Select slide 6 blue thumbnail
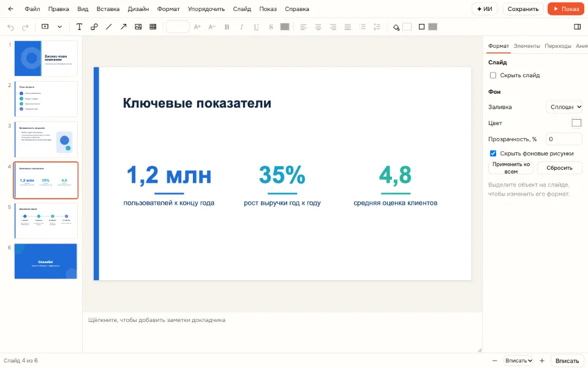588x368 pixels. point(46,261)
